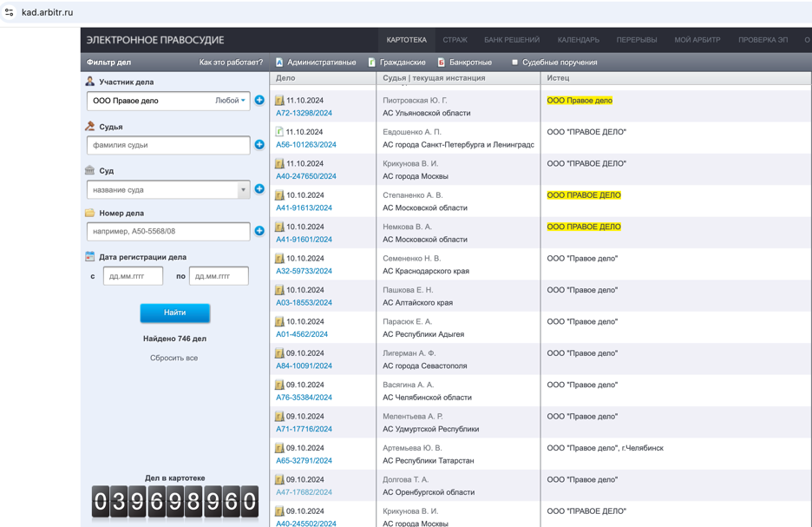Open case link A72-13298/2024

pyautogui.click(x=304, y=113)
